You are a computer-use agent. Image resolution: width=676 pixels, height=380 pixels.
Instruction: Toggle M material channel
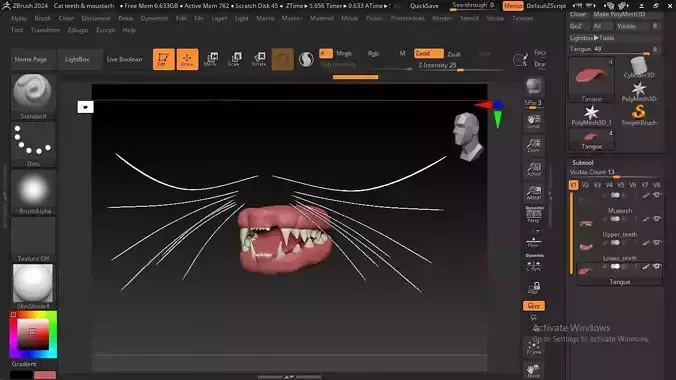click(x=402, y=53)
